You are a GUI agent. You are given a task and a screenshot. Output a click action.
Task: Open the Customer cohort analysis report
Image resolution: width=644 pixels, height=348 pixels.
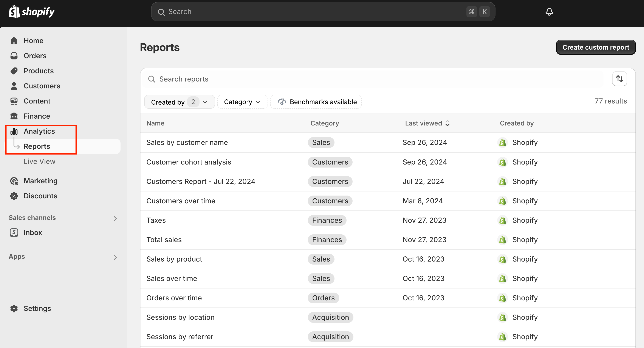(x=189, y=162)
